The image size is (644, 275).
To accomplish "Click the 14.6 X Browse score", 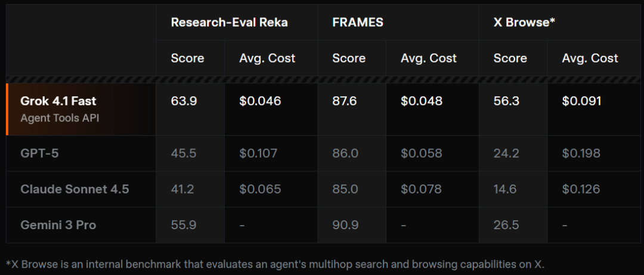I will [x=506, y=189].
